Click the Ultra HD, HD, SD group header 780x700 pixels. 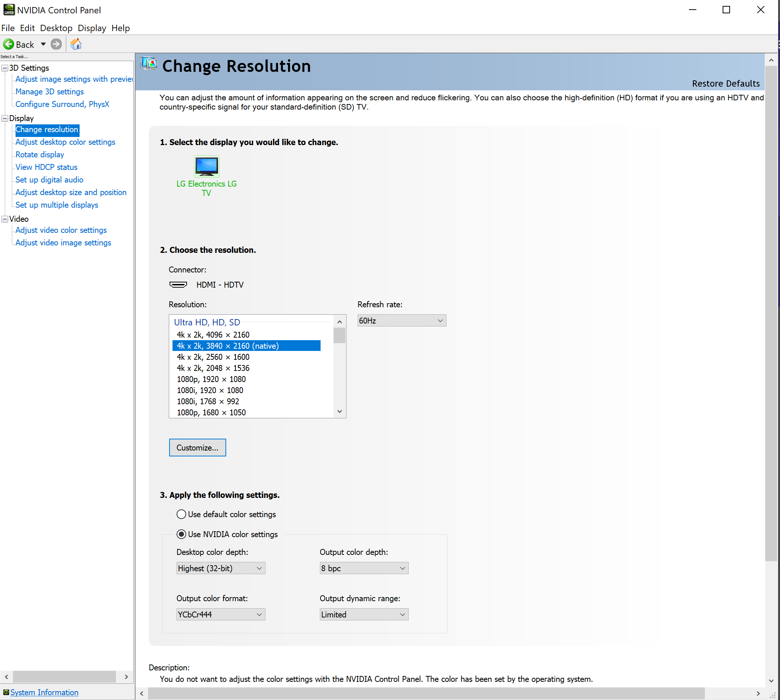pyautogui.click(x=207, y=322)
